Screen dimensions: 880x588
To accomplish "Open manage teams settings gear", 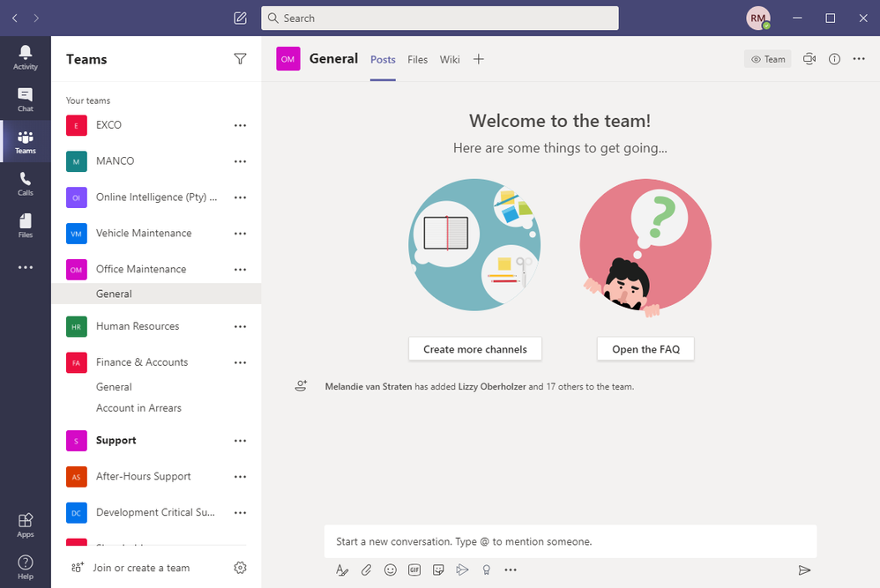I will (x=240, y=568).
